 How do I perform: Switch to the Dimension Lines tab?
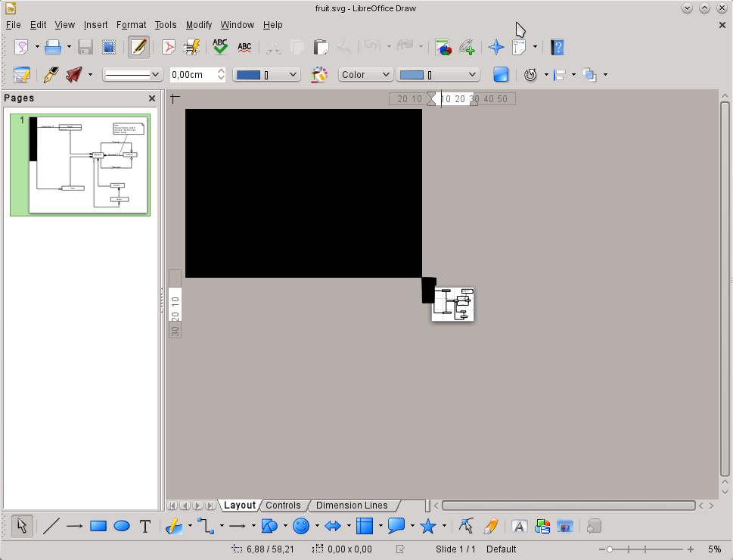point(351,506)
